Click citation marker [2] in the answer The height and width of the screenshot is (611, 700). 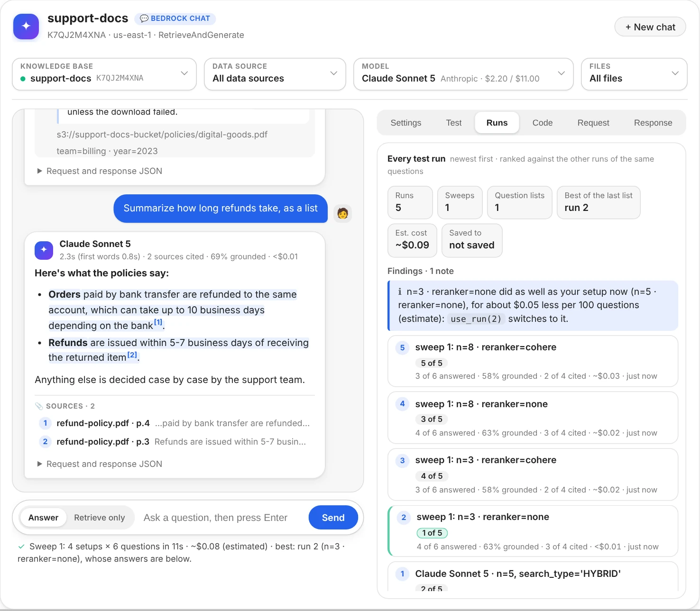pyautogui.click(x=132, y=355)
